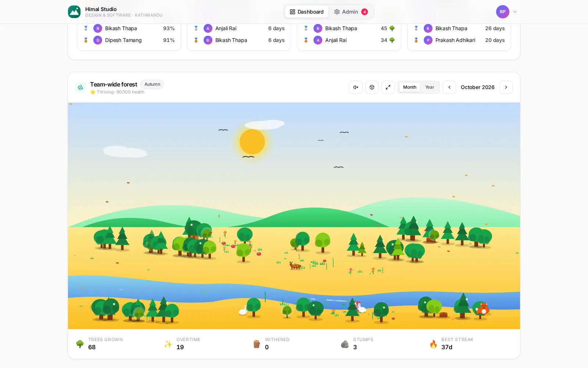Click Bikash Thapa 26 days row

point(459,28)
